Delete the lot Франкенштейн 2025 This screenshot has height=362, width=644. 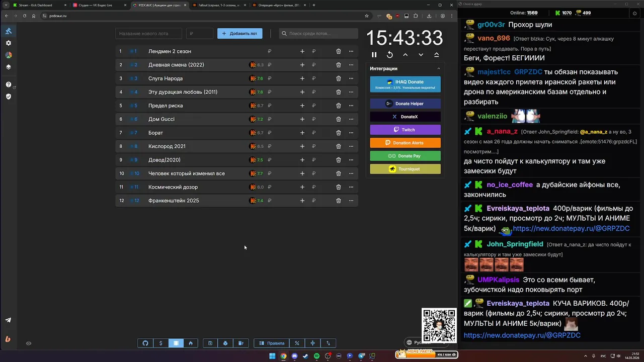tap(339, 201)
